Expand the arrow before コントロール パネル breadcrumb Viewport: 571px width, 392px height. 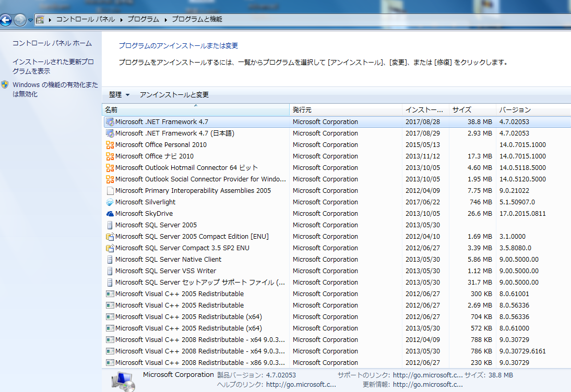(x=50, y=20)
